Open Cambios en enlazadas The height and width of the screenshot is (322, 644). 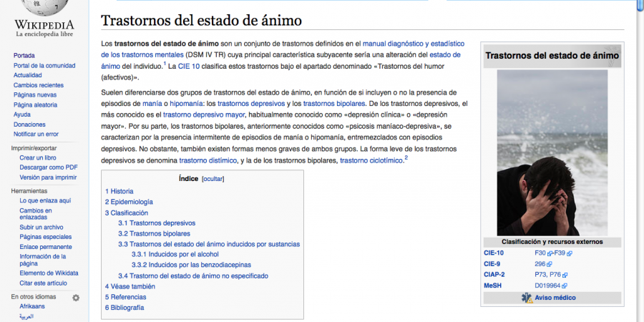[36, 214]
